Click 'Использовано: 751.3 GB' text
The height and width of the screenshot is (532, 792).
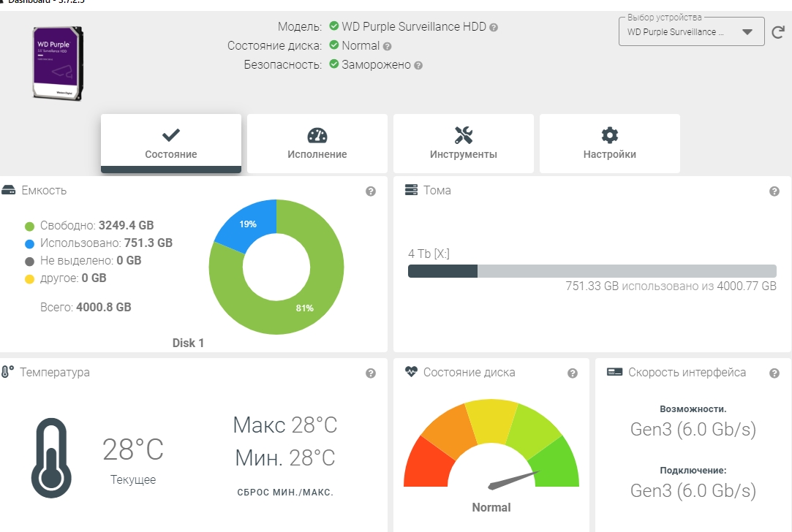[x=106, y=243]
